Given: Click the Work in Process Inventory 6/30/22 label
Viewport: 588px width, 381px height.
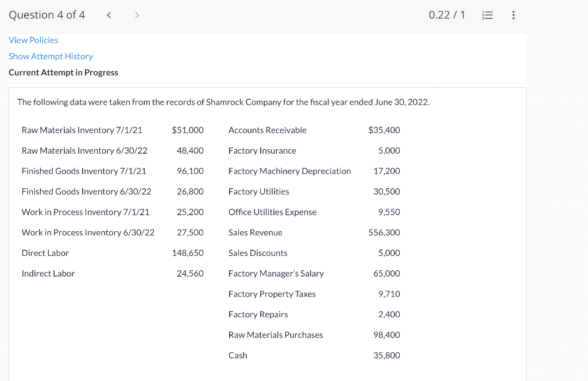Looking at the screenshot, I should click(88, 232).
